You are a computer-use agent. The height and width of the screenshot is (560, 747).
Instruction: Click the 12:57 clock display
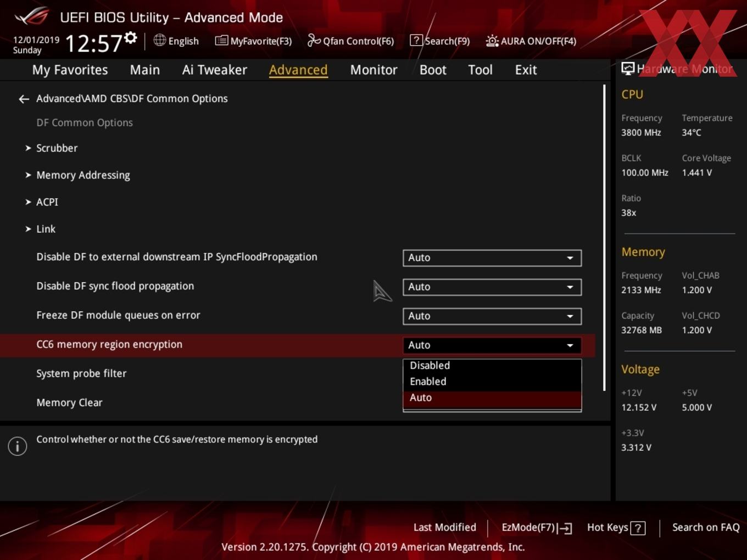(x=93, y=43)
